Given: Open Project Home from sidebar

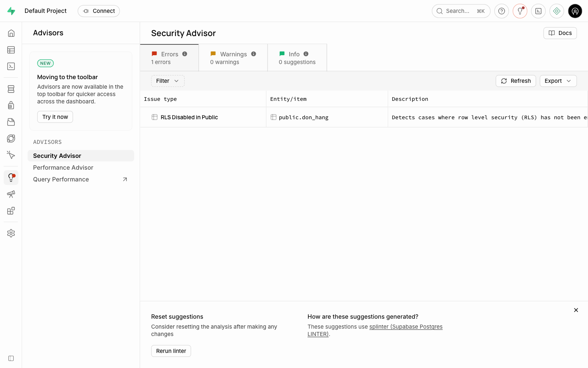Looking at the screenshot, I should tap(11, 33).
